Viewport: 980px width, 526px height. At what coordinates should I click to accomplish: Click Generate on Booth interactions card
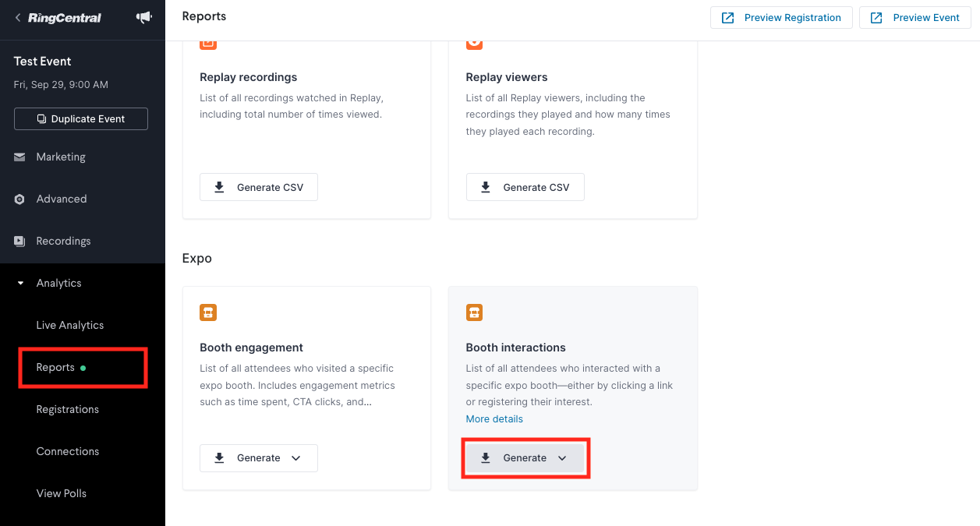[525, 458]
